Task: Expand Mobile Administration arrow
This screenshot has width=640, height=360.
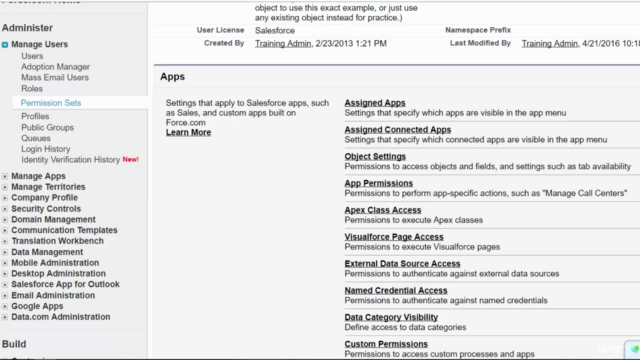Action: [5, 263]
